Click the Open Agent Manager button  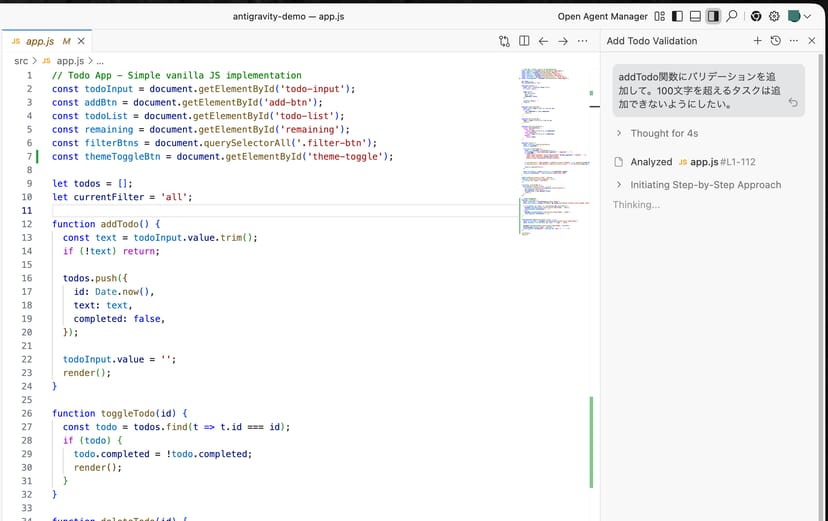pyautogui.click(x=602, y=16)
